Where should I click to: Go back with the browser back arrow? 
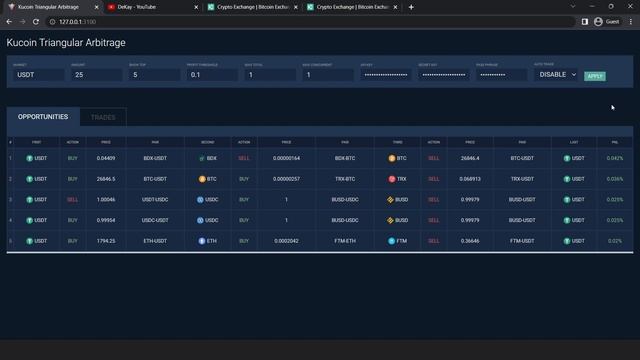pos(9,22)
